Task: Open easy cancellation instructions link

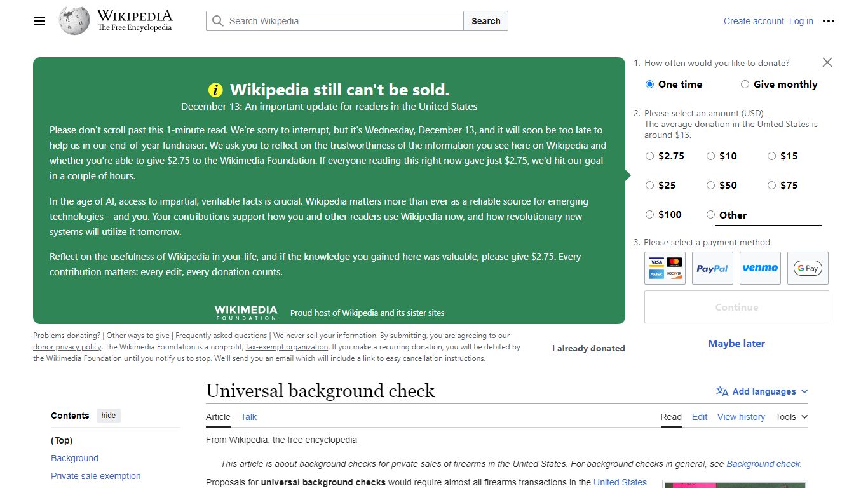Action: 435,358
